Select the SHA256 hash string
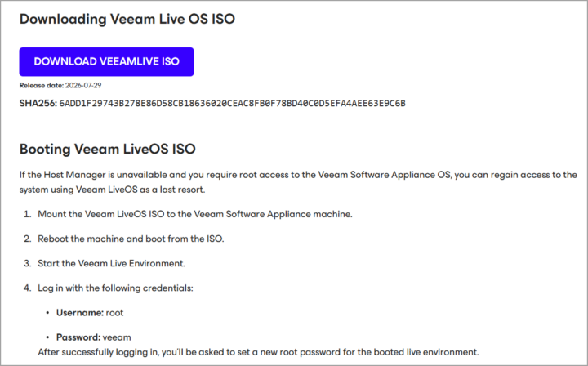This screenshot has width=588, height=366. [x=233, y=104]
